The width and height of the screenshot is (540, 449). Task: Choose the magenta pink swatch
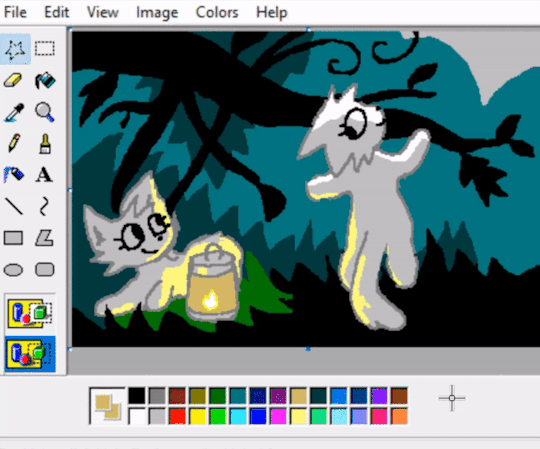tap(278, 416)
